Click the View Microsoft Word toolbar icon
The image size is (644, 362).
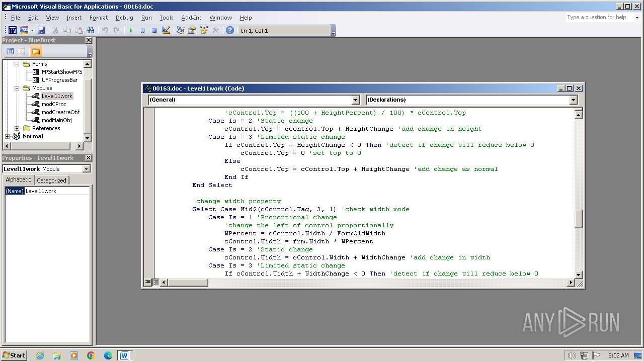click(13, 31)
